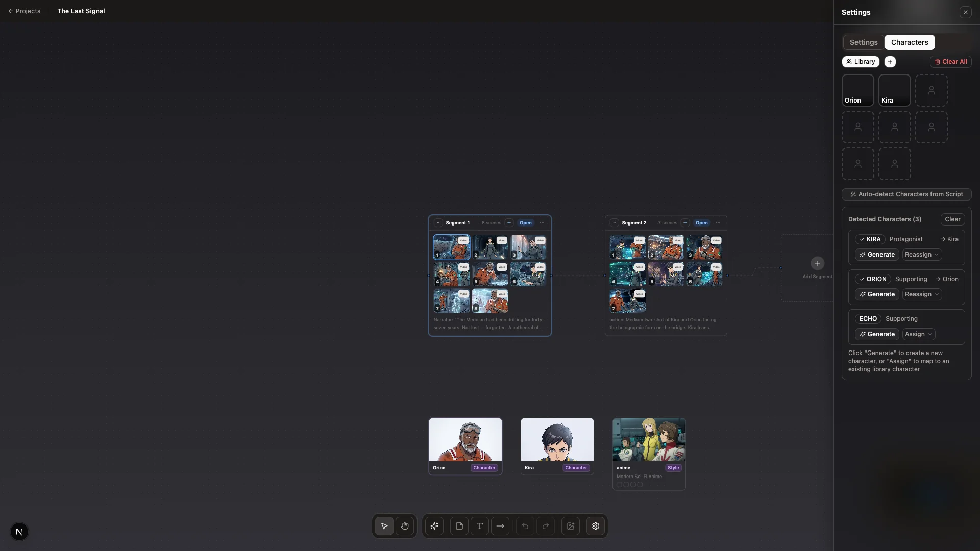Screen dimensions: 980x551
Task: Open settings via toolbar gear icon
Action: [x=596, y=526]
